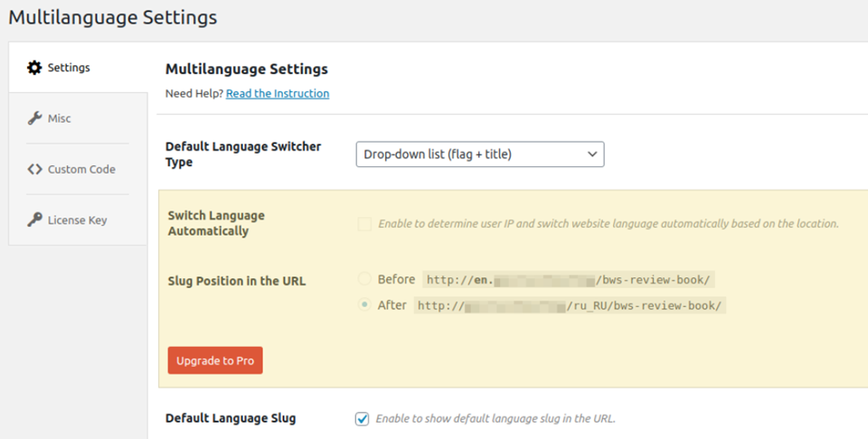Click the 'Enable to show default language slug' text

click(495, 419)
